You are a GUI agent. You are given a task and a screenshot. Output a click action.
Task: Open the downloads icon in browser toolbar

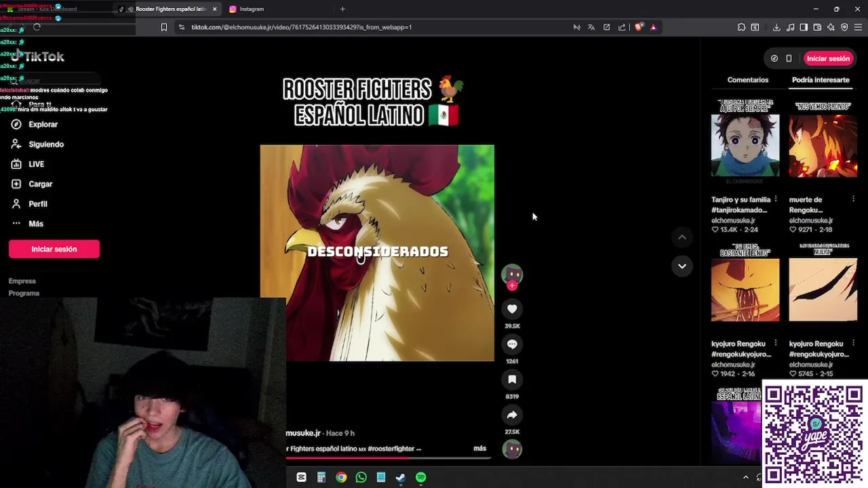[x=776, y=27]
